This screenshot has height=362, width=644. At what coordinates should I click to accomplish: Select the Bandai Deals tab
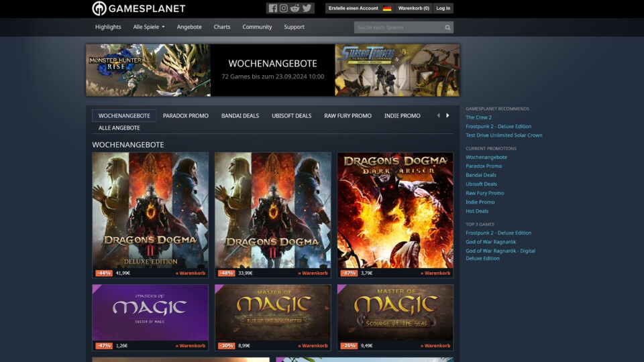tap(240, 116)
